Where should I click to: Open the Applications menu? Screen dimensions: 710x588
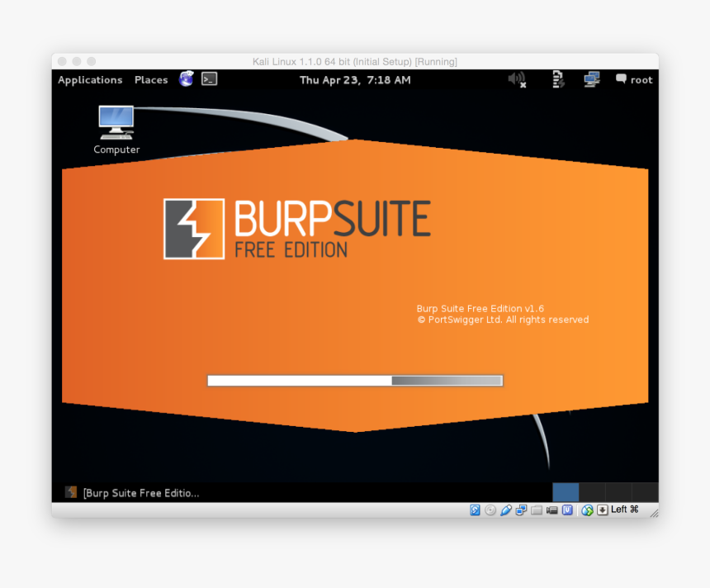pyautogui.click(x=90, y=79)
